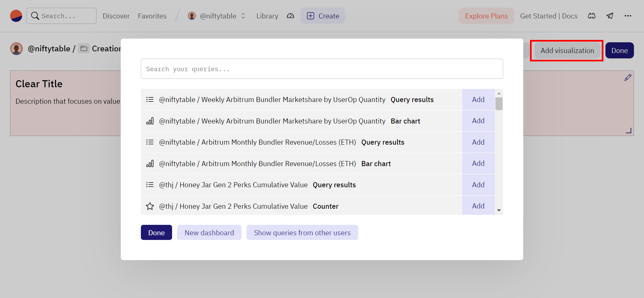Viewport: 644px width, 298px height.
Task: Click the Add visualization button
Action: (567, 51)
